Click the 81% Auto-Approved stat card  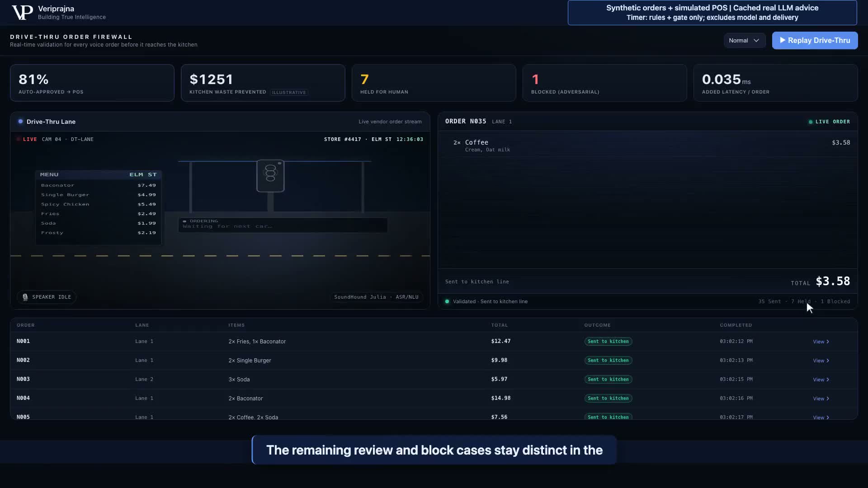tap(92, 83)
